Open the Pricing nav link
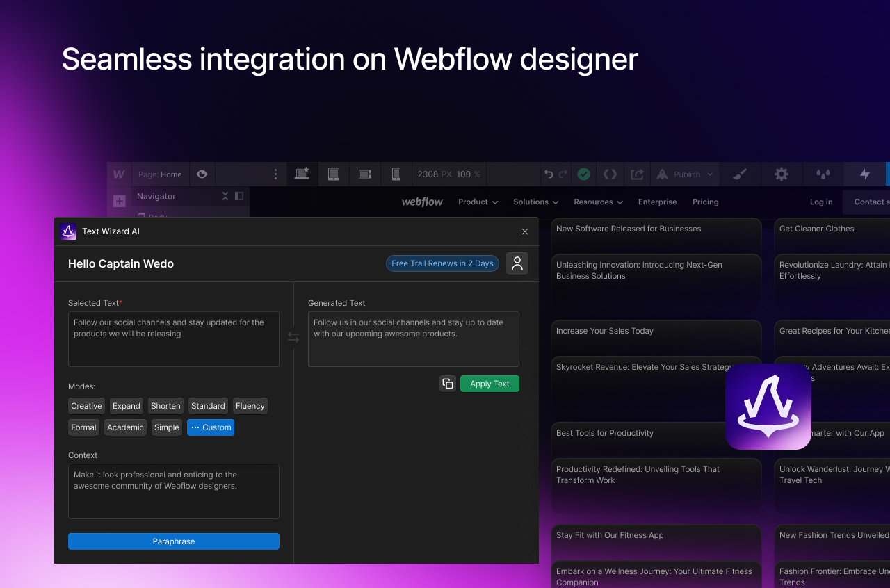890x588 pixels. coord(705,202)
